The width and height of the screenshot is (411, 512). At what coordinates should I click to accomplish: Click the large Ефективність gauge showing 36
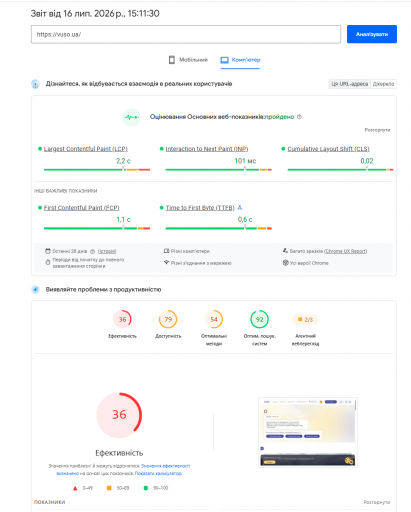pos(119,415)
